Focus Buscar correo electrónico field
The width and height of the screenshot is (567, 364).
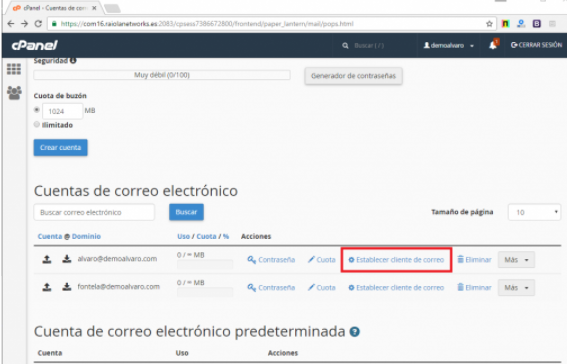tap(94, 212)
